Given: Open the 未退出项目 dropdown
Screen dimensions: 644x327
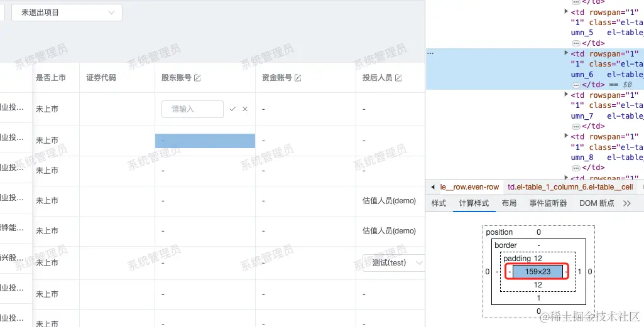Looking at the screenshot, I should point(67,13).
